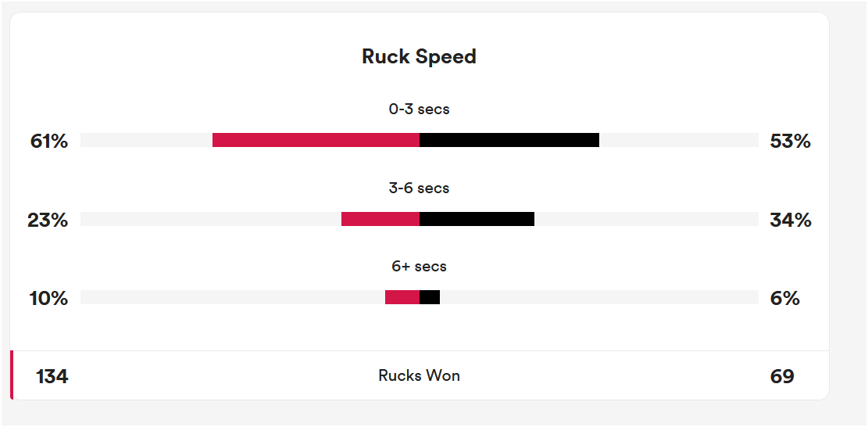Click the black bar for 6+ secs
This screenshot has width=868, height=427.
pyautogui.click(x=430, y=297)
